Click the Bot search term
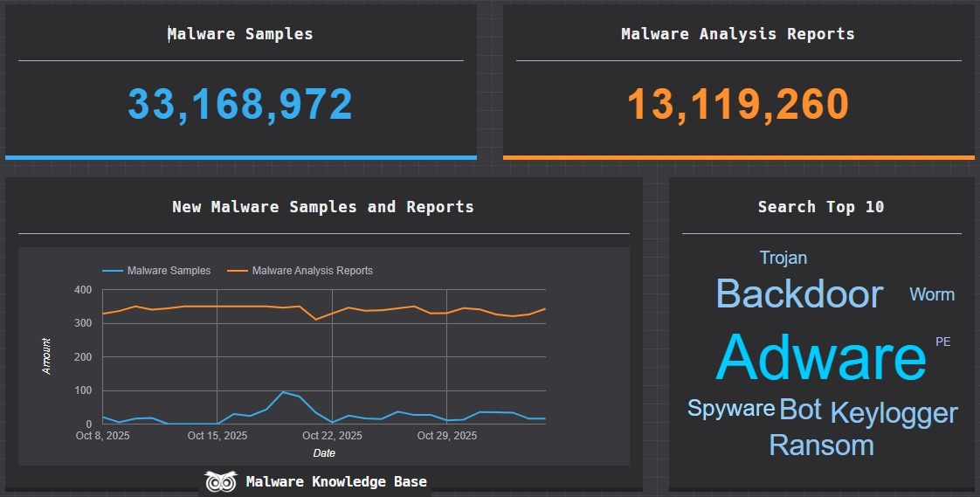The width and height of the screenshot is (980, 497). tap(800, 409)
